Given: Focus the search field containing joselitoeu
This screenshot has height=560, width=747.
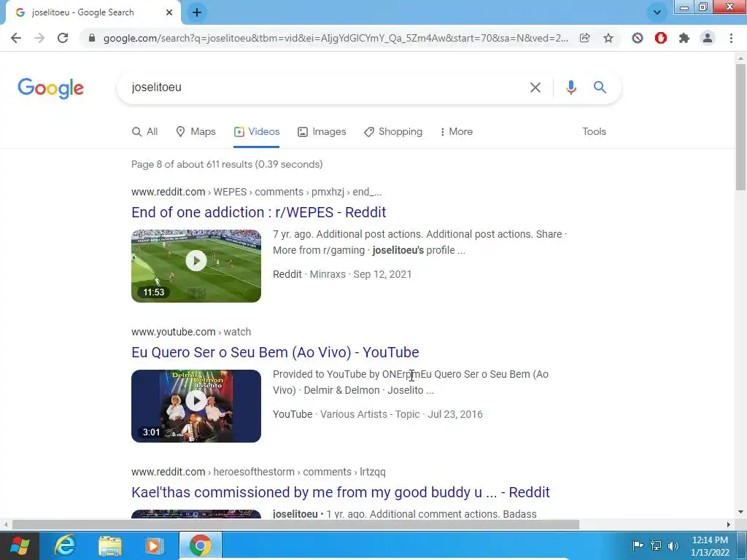Looking at the screenshot, I should pos(324,87).
